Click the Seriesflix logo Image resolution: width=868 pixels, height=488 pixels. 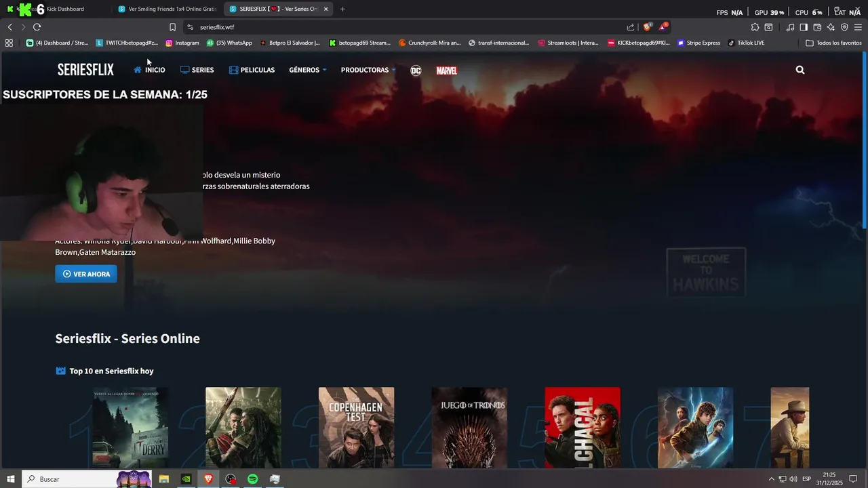click(x=85, y=70)
